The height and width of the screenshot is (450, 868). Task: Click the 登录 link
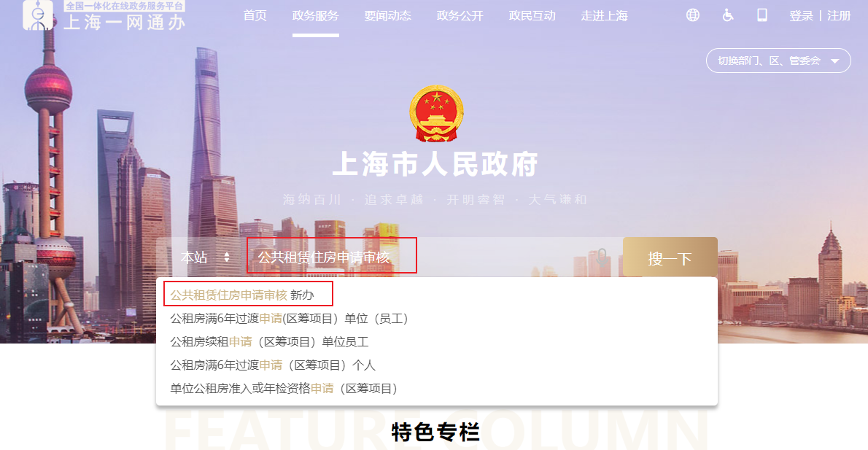pyautogui.click(x=801, y=16)
